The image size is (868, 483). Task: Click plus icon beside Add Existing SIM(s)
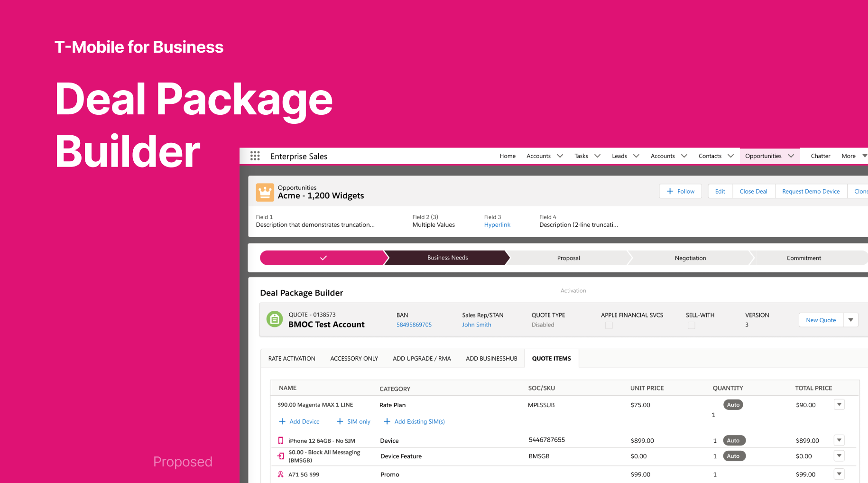click(x=387, y=421)
